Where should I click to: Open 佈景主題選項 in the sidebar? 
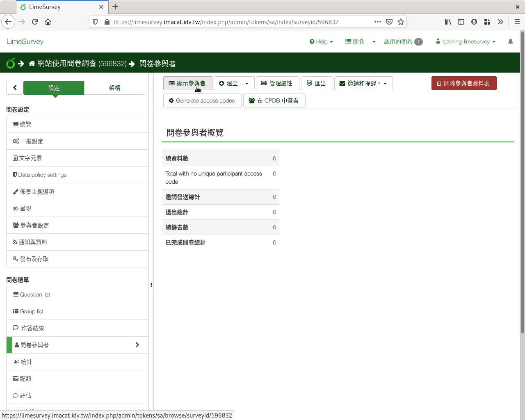(x=78, y=192)
